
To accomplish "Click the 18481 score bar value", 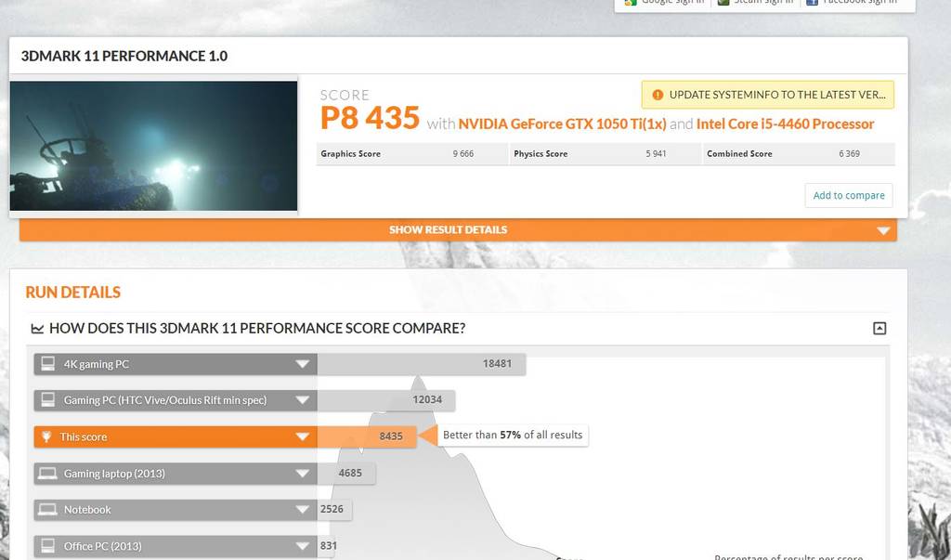I will pos(497,363).
